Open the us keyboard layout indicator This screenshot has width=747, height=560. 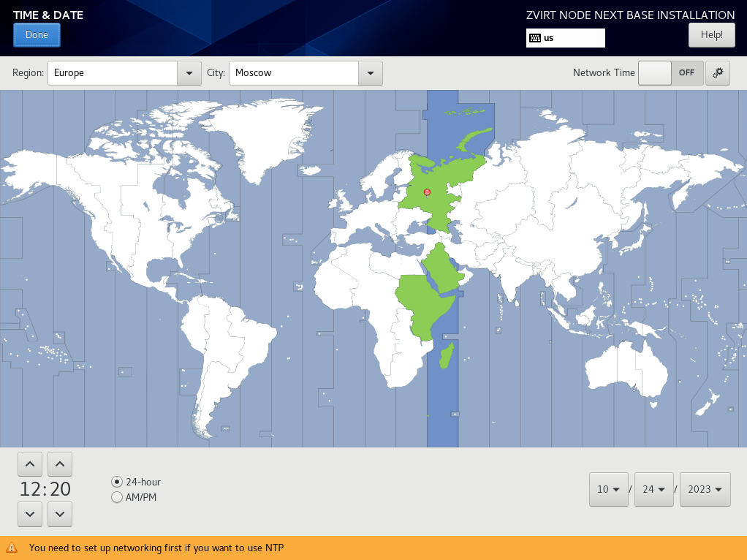pyautogui.click(x=566, y=38)
